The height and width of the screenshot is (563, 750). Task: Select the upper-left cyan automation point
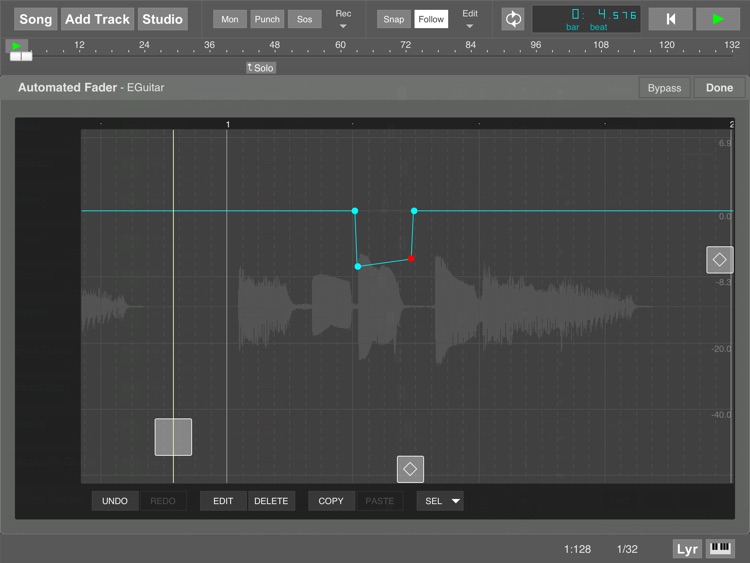click(355, 211)
